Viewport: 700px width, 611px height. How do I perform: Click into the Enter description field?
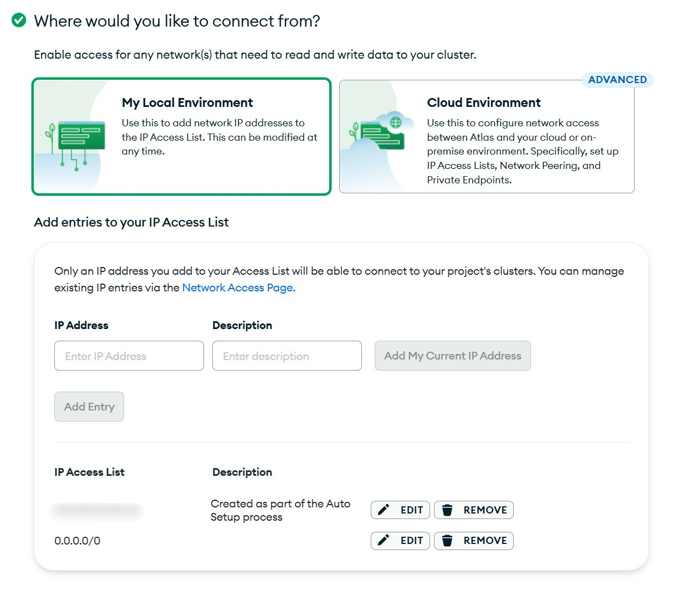pos(287,356)
